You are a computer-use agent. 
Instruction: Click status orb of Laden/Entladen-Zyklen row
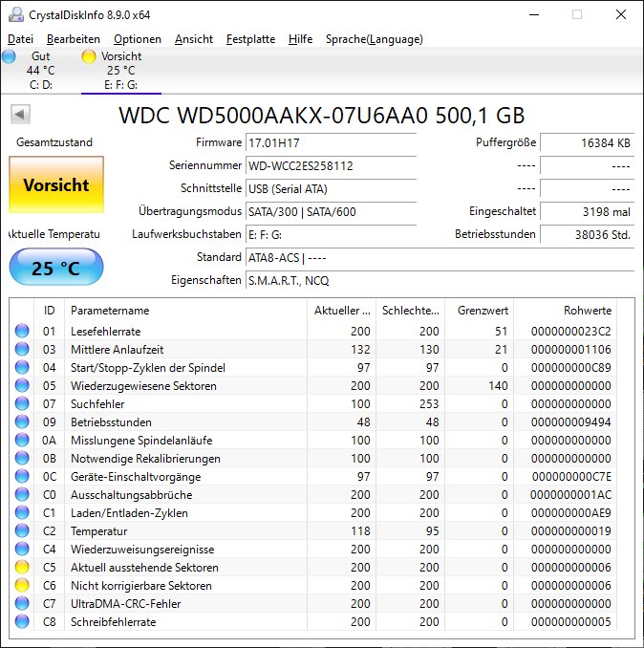click(x=22, y=513)
